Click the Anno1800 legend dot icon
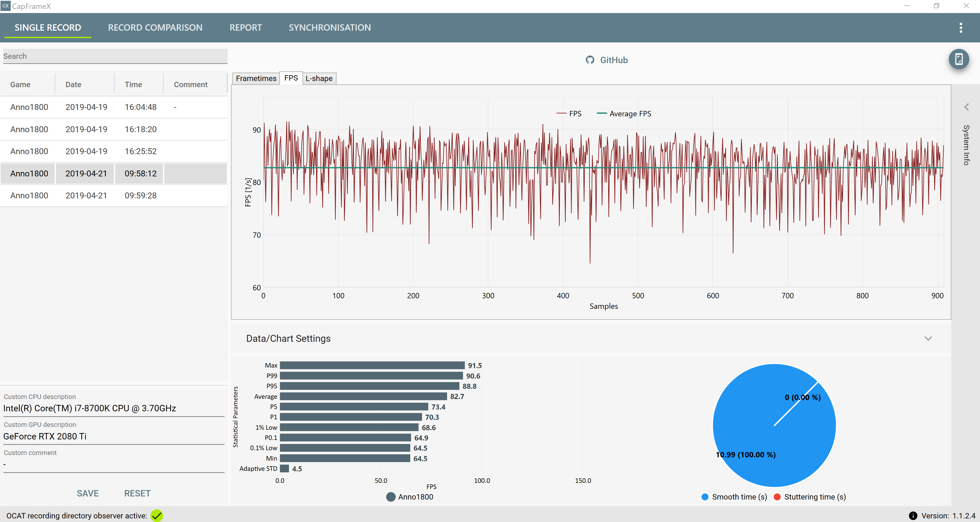This screenshot has width=980, height=522. click(x=390, y=497)
